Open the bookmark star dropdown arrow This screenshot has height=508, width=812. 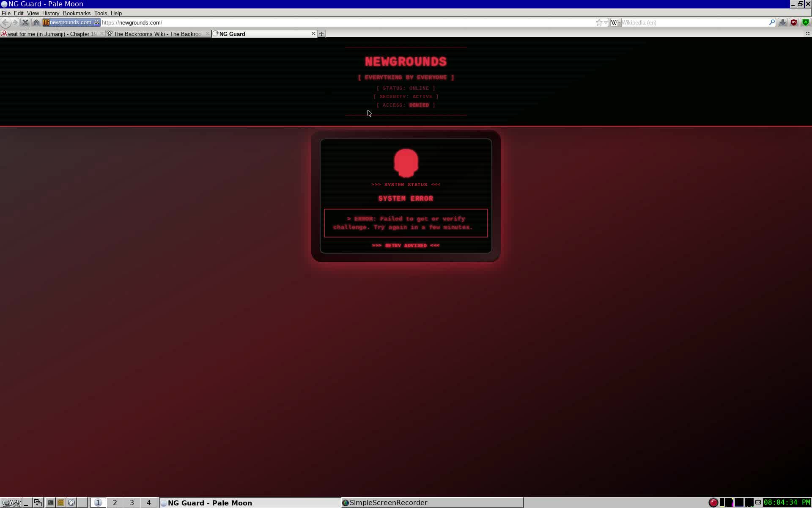pyautogui.click(x=606, y=22)
